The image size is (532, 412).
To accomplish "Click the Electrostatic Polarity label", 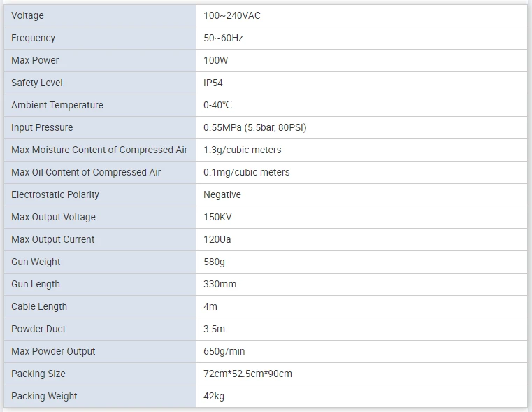I will (x=55, y=194).
